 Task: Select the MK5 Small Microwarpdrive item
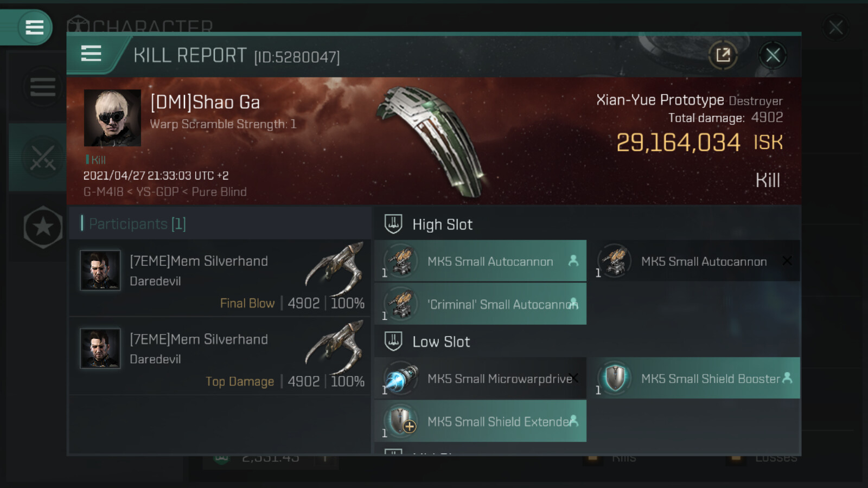[480, 378]
